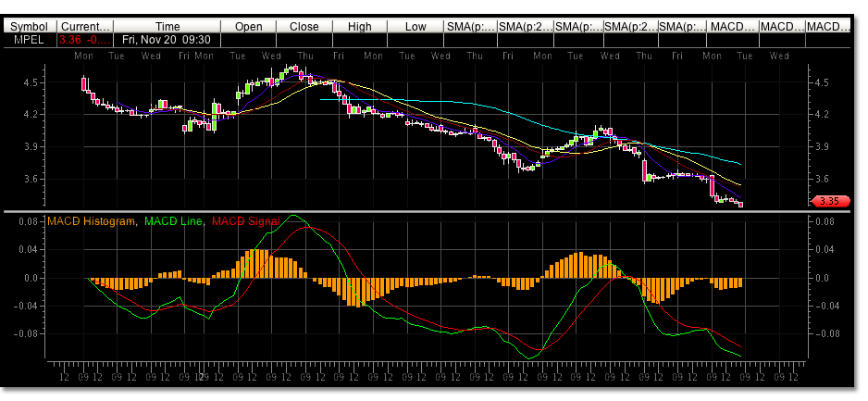
Task: Grab the divider between price and MACD panels
Action: [434, 212]
